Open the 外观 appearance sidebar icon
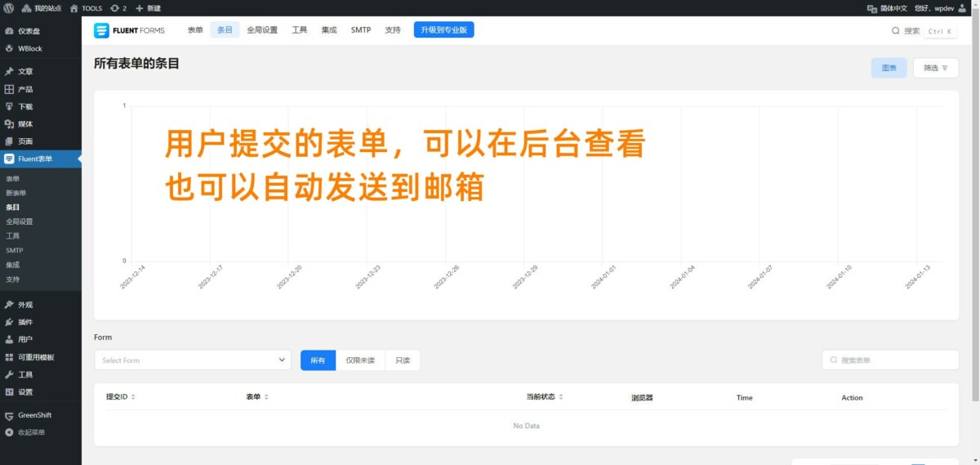Screen dimensions: 980x465 pyautogui.click(x=9, y=305)
